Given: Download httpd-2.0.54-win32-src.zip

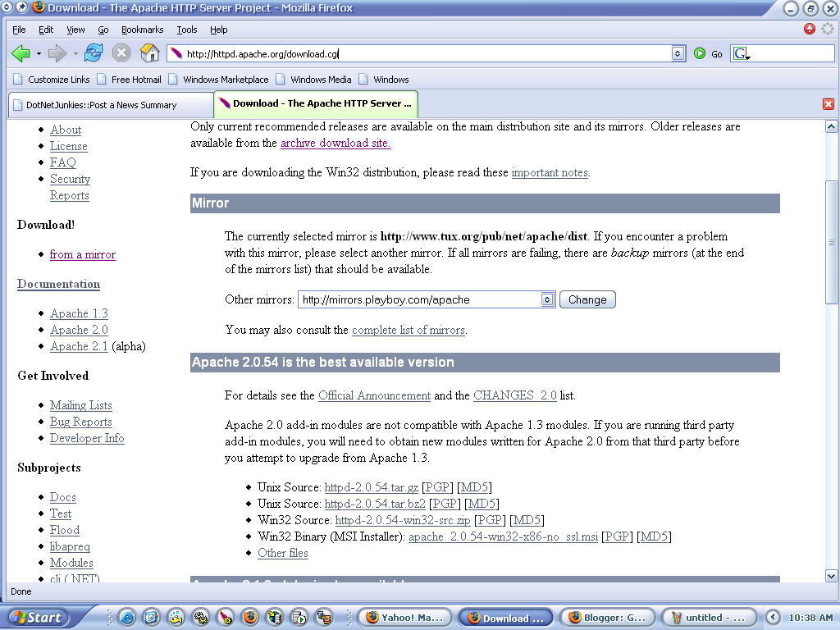Looking at the screenshot, I should [x=403, y=520].
